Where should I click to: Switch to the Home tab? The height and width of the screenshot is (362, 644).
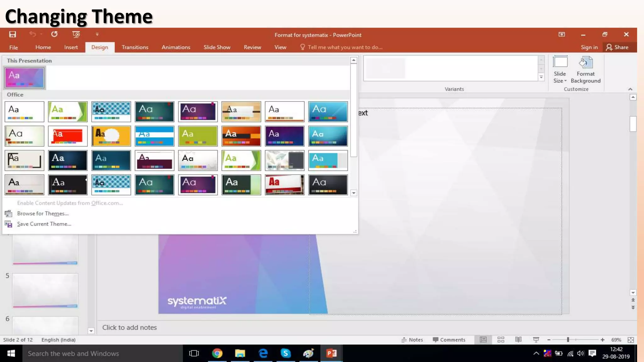coord(43,47)
